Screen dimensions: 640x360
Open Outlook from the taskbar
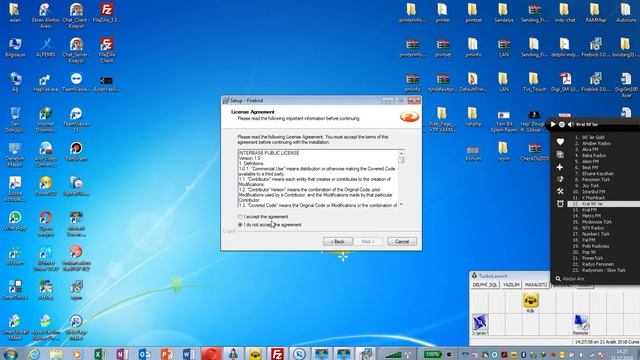pyautogui.click(x=144, y=354)
